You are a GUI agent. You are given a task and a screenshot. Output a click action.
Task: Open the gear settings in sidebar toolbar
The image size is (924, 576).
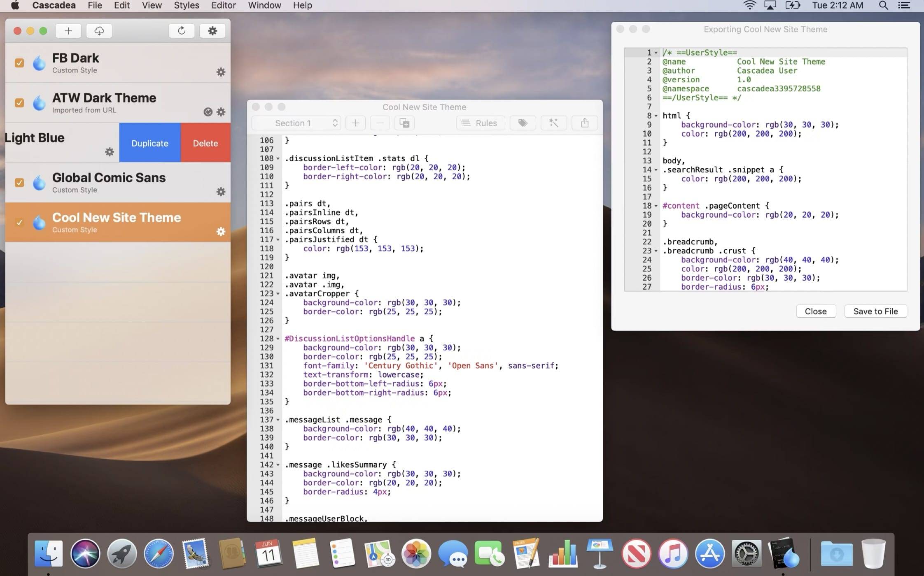click(x=212, y=31)
